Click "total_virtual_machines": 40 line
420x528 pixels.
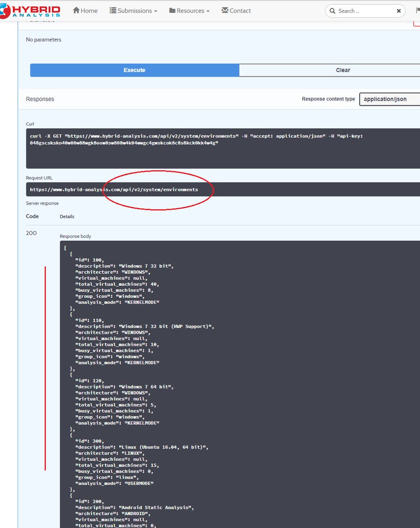coord(117,284)
